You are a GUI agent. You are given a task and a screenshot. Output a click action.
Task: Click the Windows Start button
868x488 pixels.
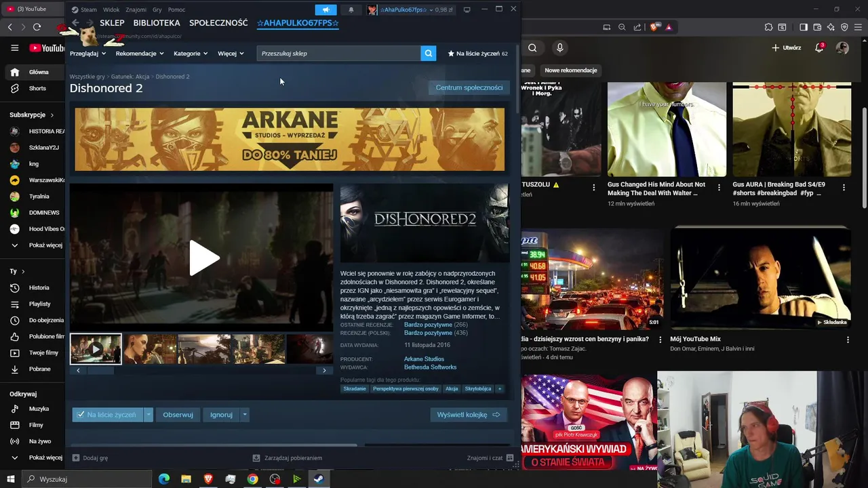(9, 479)
